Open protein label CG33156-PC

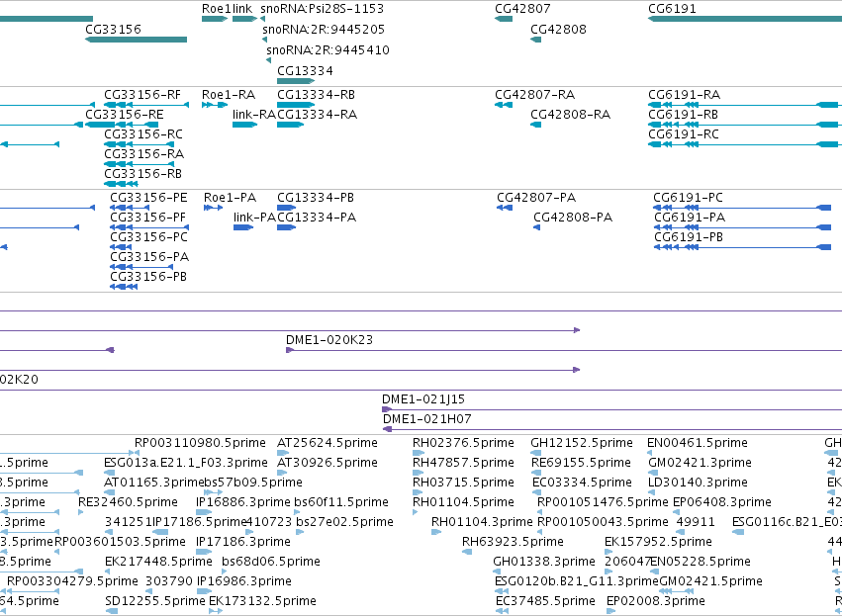tap(148, 237)
